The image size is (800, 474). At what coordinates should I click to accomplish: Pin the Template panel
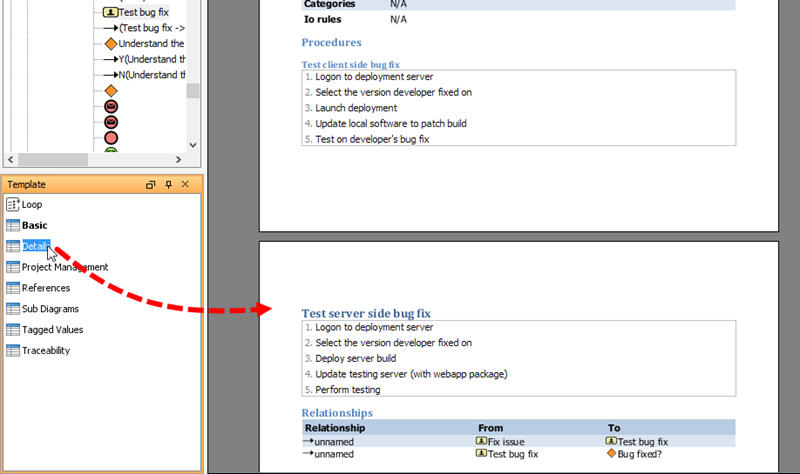(x=169, y=185)
